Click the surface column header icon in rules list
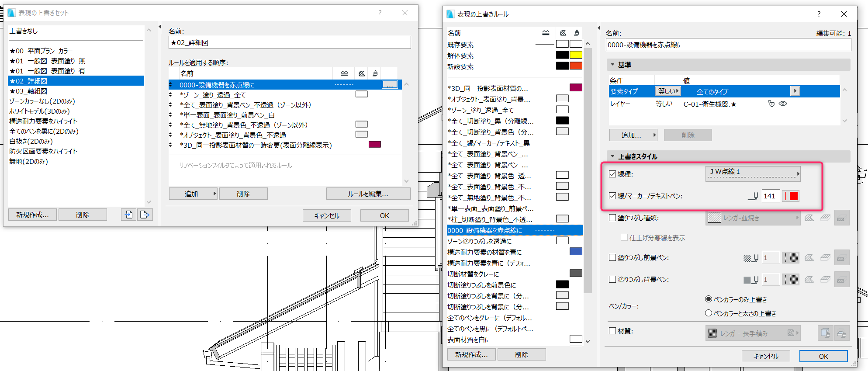 tap(577, 33)
